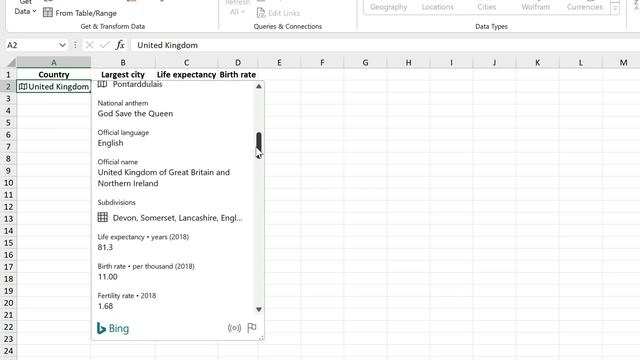Click God Save the Queen value
640x360 pixels.
pos(135,113)
